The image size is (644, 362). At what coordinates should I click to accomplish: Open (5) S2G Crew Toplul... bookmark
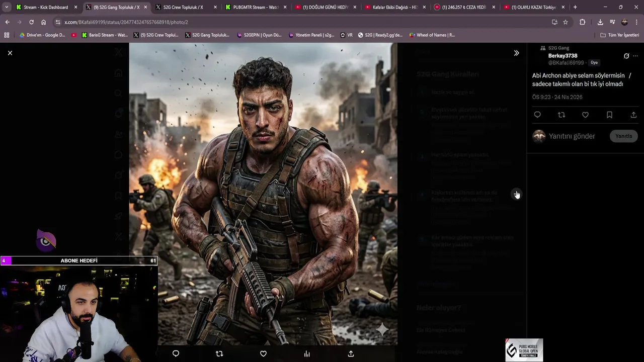(x=156, y=35)
